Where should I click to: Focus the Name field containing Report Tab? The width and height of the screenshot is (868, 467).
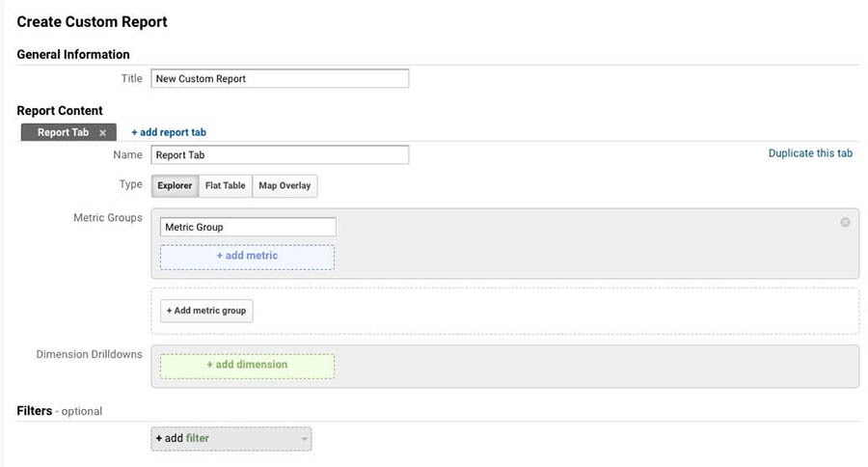pos(280,155)
